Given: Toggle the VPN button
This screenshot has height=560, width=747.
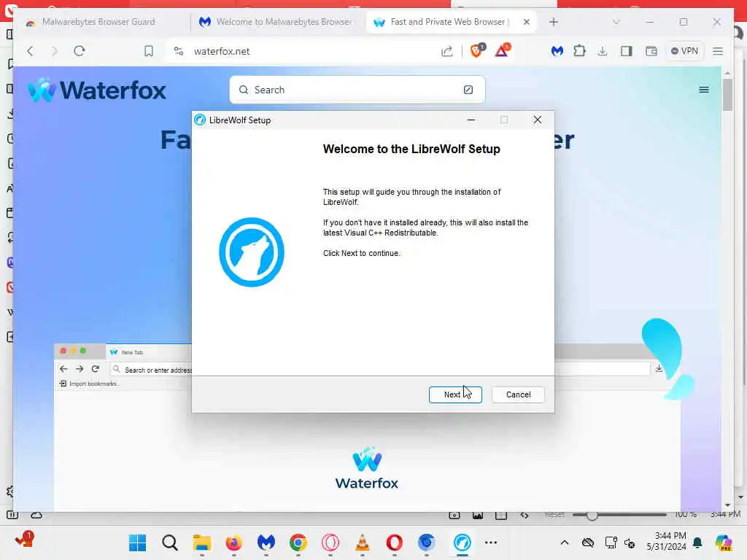Looking at the screenshot, I should point(684,51).
